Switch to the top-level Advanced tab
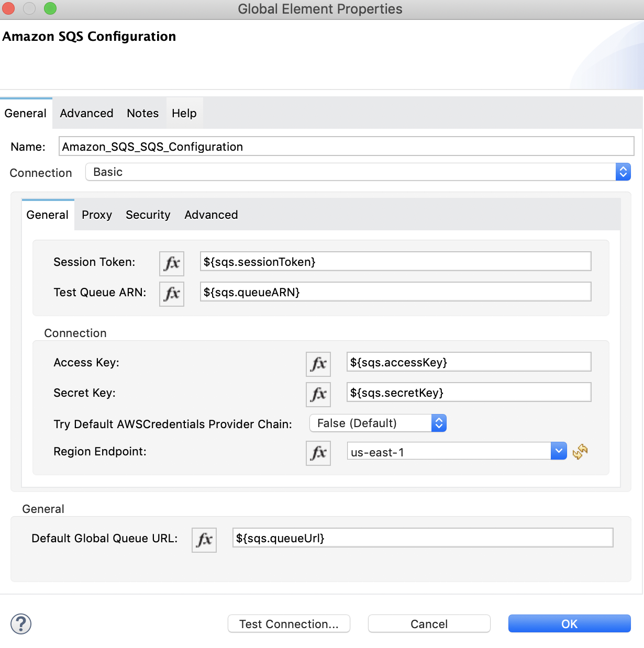Image resolution: width=644 pixels, height=648 pixels. 86,113
